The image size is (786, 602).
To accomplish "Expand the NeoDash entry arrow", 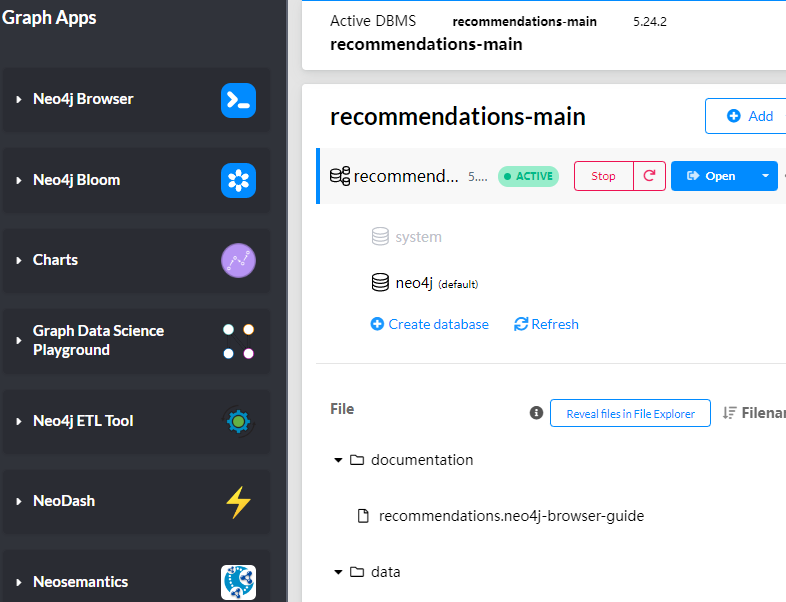I will (x=19, y=501).
